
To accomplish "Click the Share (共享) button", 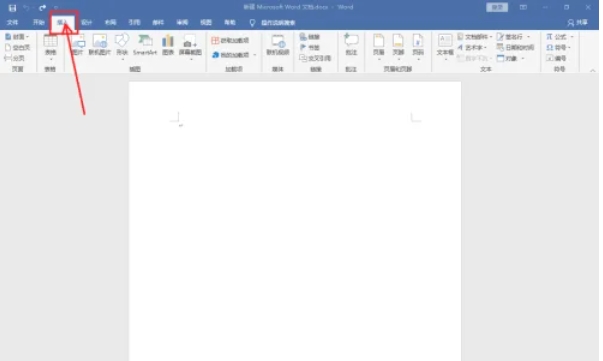I will tap(578, 23).
